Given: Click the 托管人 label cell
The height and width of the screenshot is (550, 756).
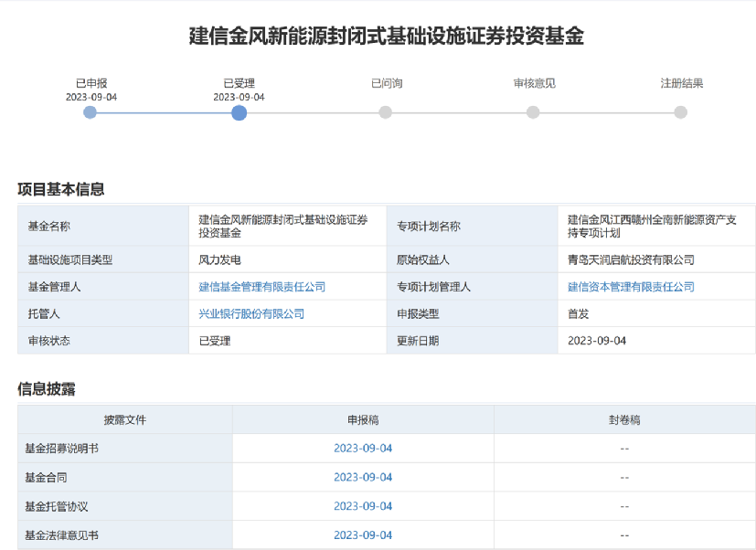Looking at the screenshot, I should pyautogui.click(x=103, y=313).
